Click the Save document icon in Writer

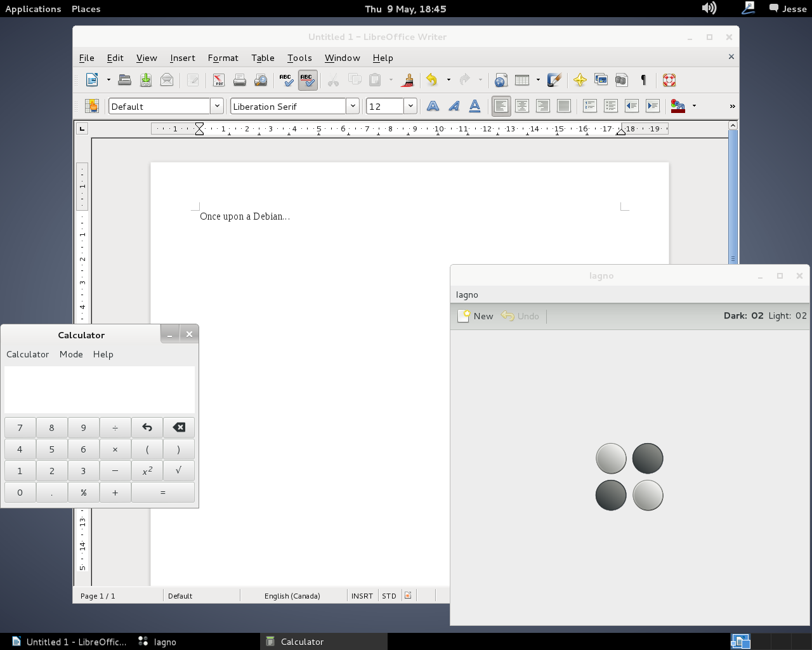click(x=146, y=80)
